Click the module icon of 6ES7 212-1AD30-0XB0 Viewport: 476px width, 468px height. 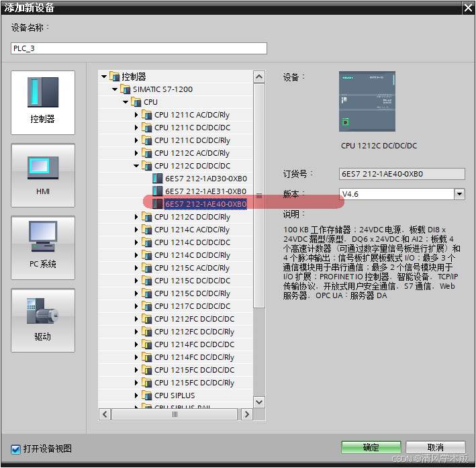157,179
